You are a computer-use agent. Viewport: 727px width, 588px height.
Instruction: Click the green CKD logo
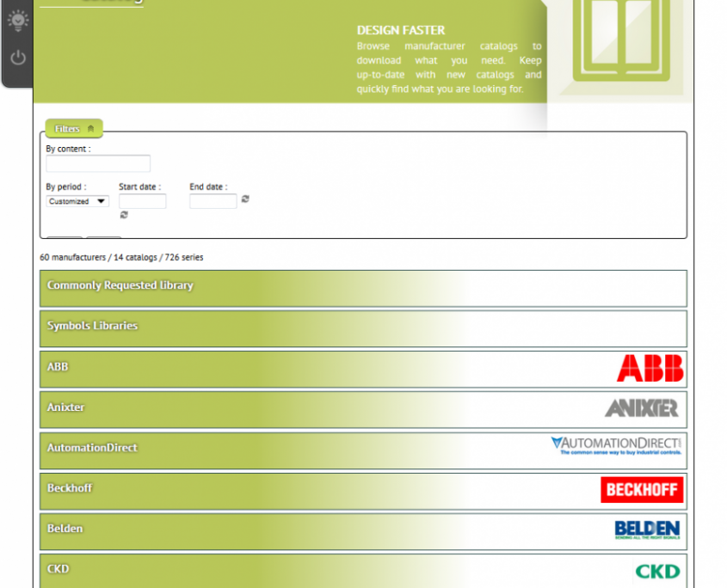click(x=657, y=572)
